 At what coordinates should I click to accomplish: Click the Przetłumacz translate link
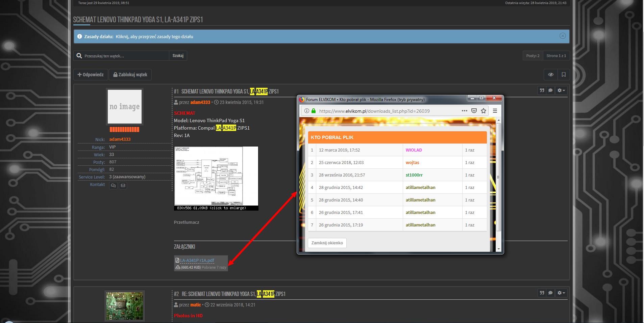pos(187,222)
